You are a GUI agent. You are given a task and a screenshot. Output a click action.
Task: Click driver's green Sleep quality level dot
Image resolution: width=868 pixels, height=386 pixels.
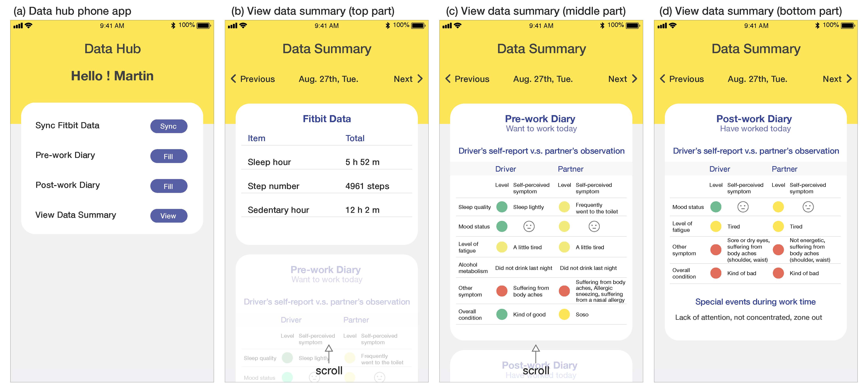(x=502, y=207)
